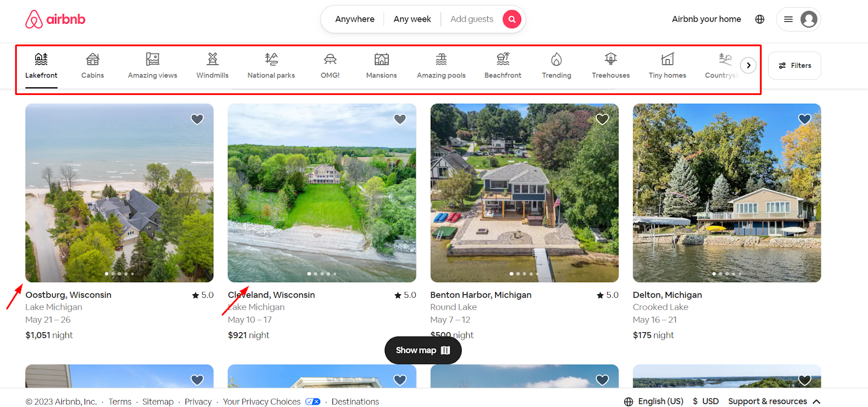The width and height of the screenshot is (868, 407).
Task: Click the 5.0 rating on Benton Harbor listing
Action: pyautogui.click(x=608, y=295)
